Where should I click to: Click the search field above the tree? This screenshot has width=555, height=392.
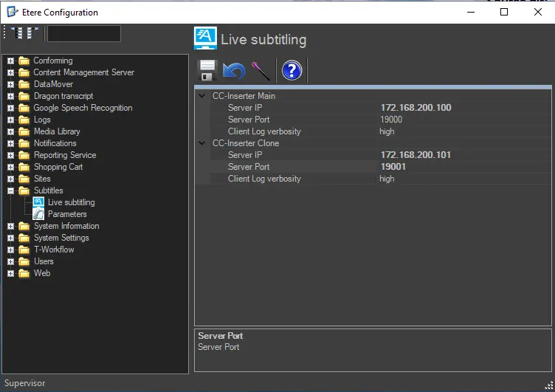[83, 33]
